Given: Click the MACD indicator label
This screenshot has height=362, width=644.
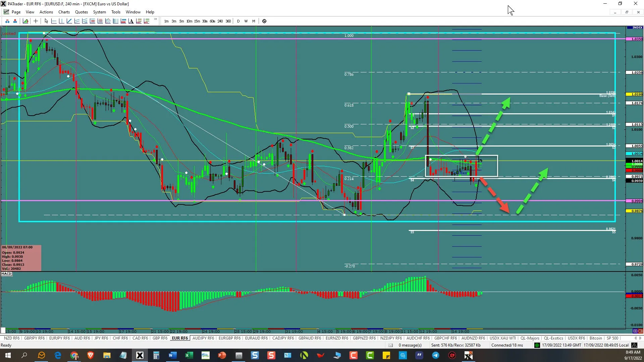Looking at the screenshot, I should click(6, 274).
